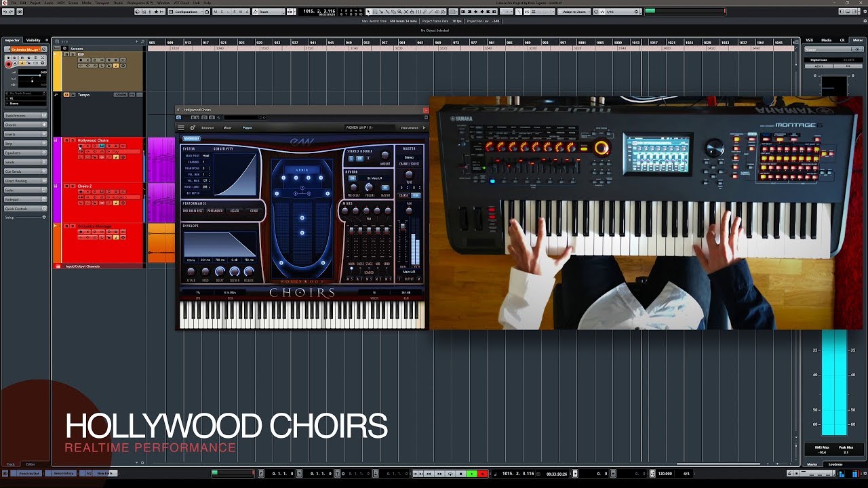Click the record enable button in Inspector
Screen dimensions: 868x488
point(8,64)
